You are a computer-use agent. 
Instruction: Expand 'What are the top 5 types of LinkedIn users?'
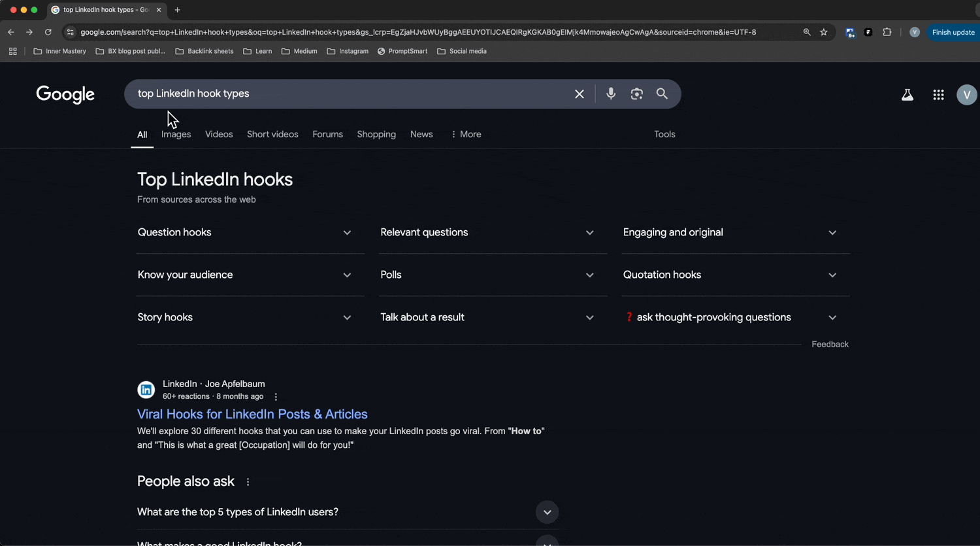[348, 512]
